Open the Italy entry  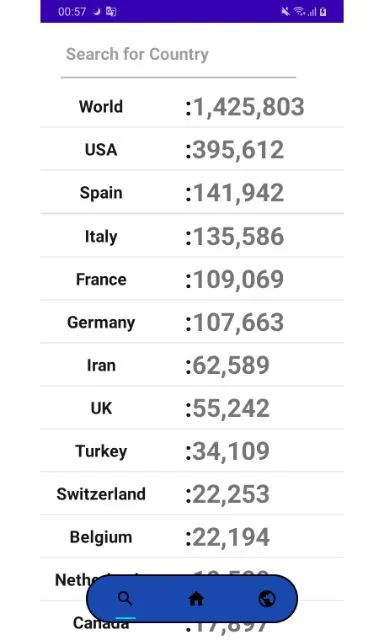[192, 236]
